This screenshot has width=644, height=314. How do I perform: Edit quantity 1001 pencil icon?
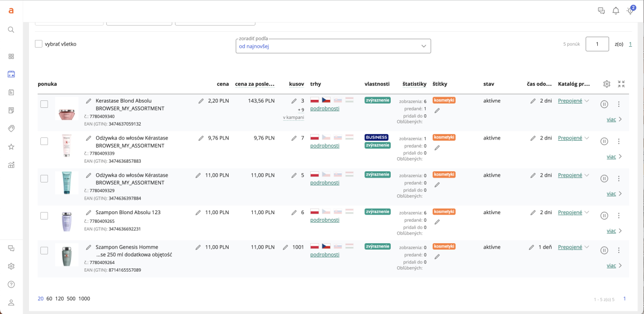coord(286,247)
